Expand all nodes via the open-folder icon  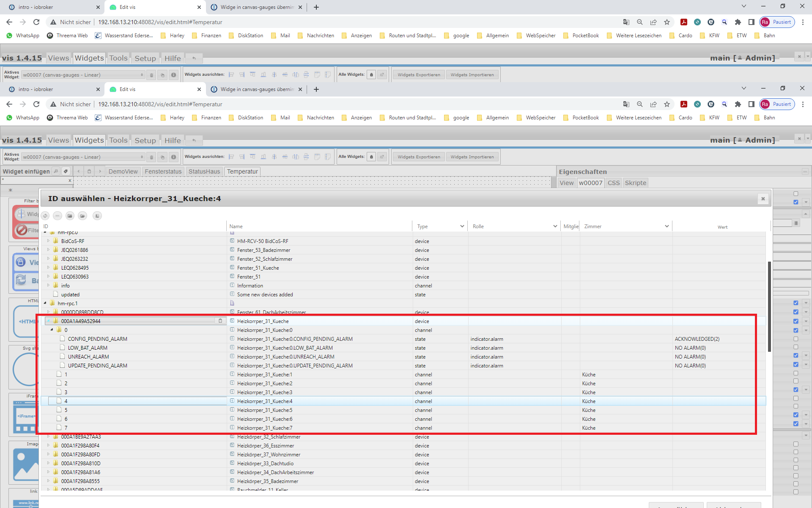82,216
